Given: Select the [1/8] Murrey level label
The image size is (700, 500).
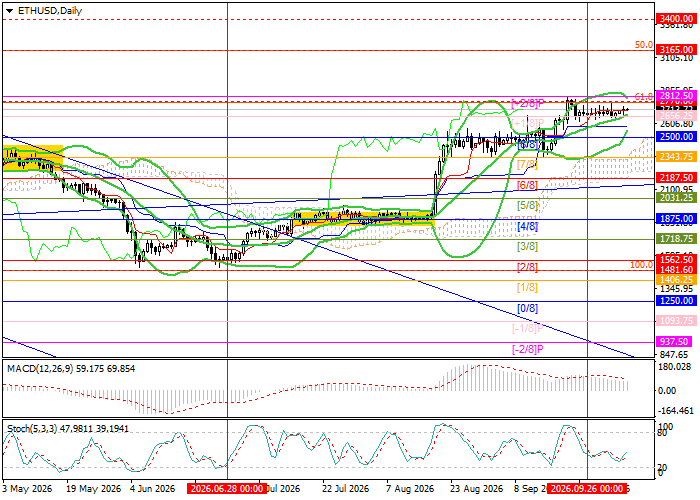Looking at the screenshot, I should (x=527, y=288).
